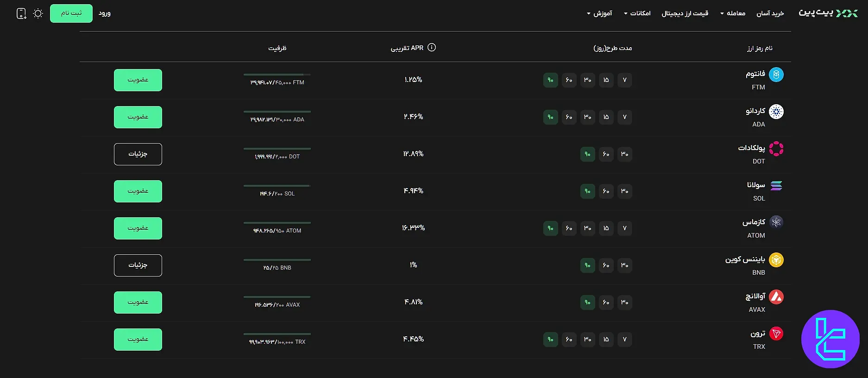Click عضویت button for ATOM row
This screenshot has width=868, height=378.
click(138, 228)
